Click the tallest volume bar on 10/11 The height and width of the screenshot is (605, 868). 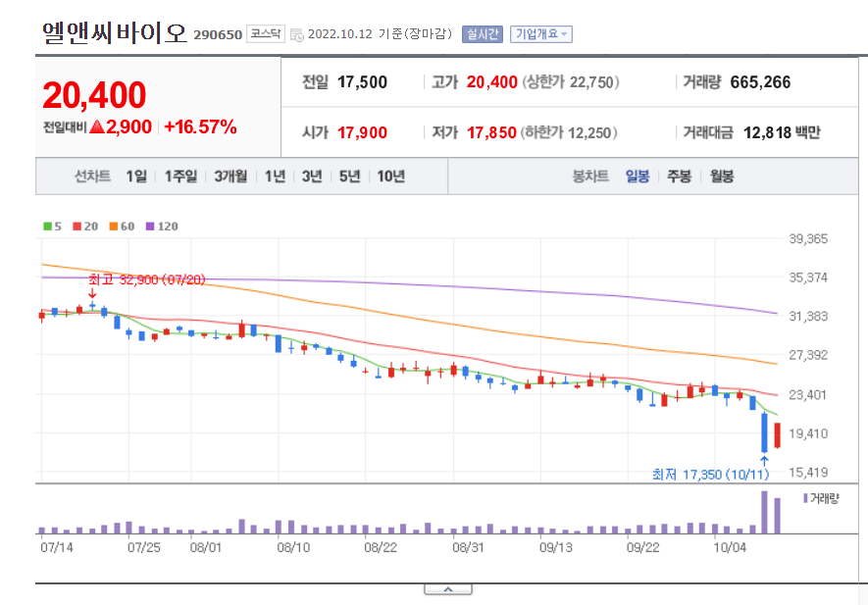click(x=764, y=512)
